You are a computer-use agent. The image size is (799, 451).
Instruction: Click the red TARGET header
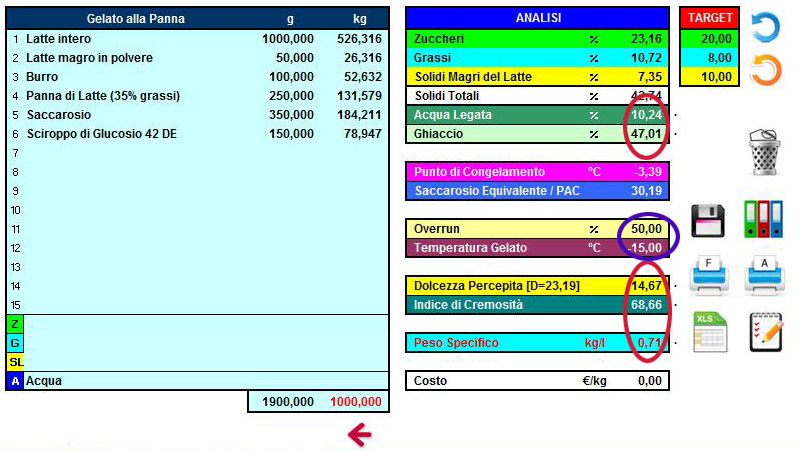[x=710, y=18]
